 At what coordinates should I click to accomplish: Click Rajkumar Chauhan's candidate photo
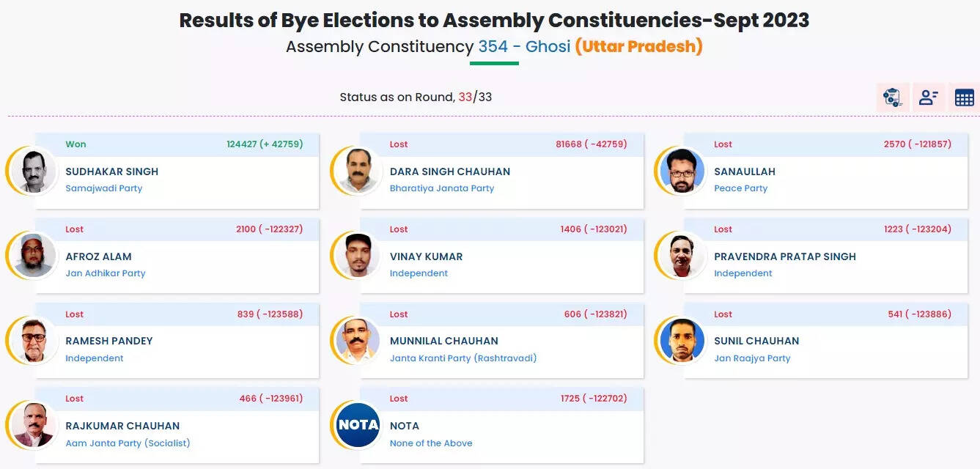pos(34,425)
